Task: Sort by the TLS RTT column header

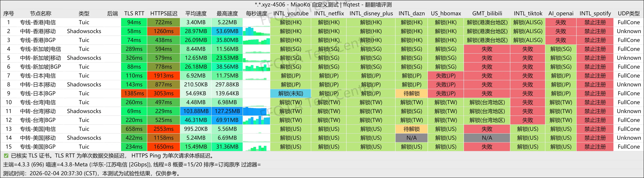Action: [x=134, y=13]
